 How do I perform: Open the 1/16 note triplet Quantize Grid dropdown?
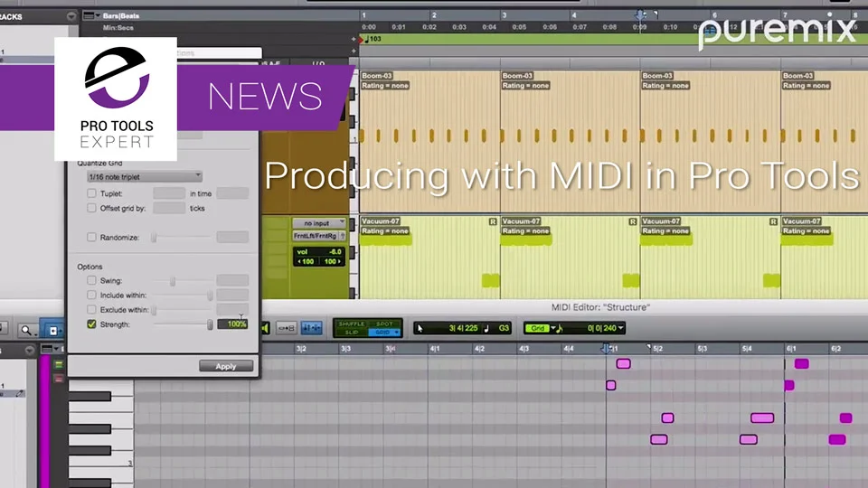pyautogui.click(x=145, y=176)
